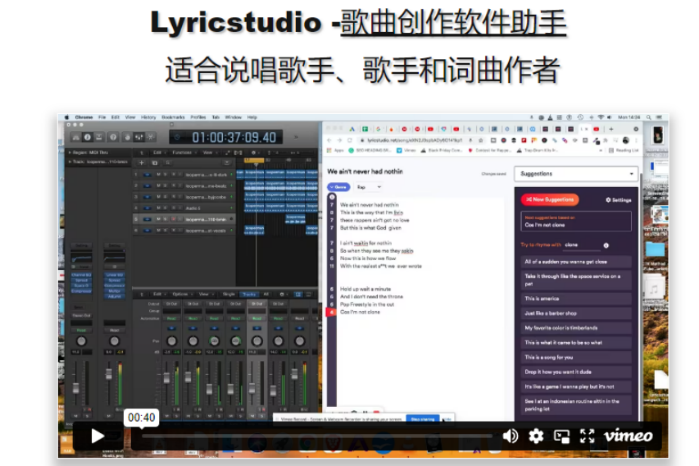Click pan knob of selected channel strip
699x466 pixels.
(257, 341)
